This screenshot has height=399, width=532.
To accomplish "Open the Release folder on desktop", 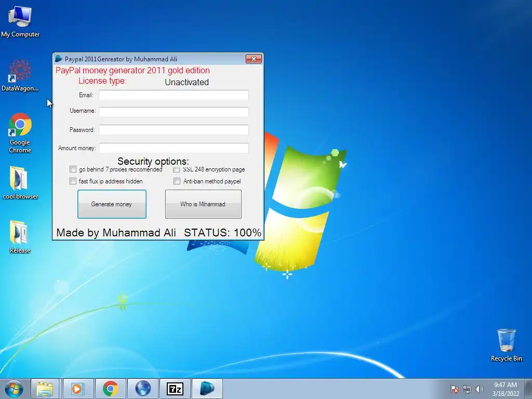I will [x=20, y=236].
